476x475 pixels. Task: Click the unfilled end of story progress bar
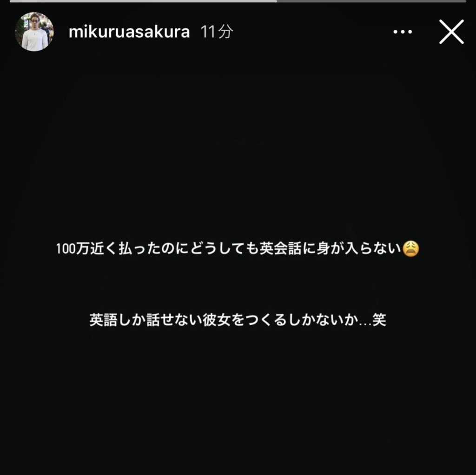(371, 1)
